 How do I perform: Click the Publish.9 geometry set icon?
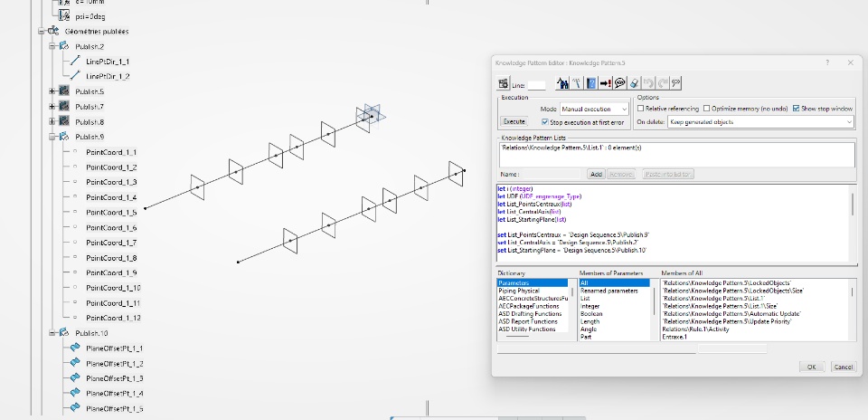[64, 137]
